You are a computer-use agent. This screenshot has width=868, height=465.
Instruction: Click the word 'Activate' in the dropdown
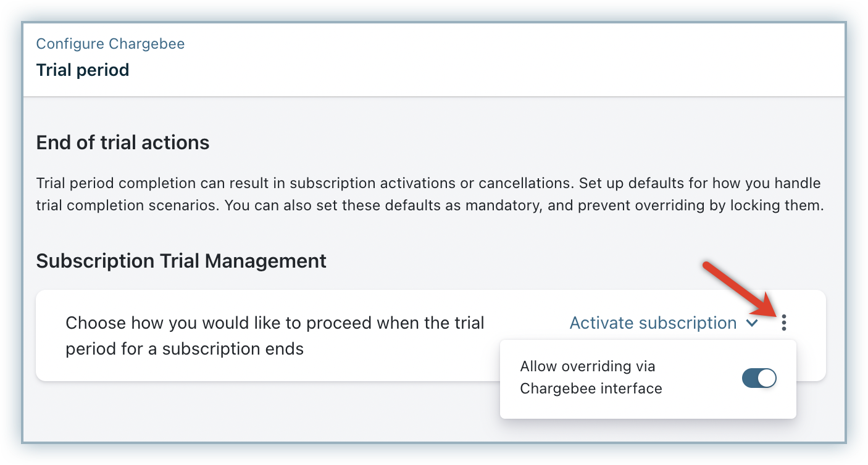pyautogui.click(x=601, y=323)
